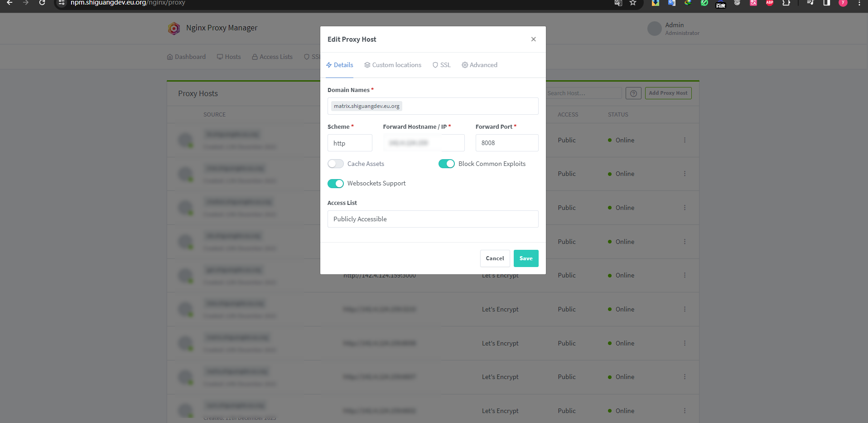The image size is (868, 423).
Task: Click the Edit Proxy Host dialog title
Action: [x=352, y=39]
